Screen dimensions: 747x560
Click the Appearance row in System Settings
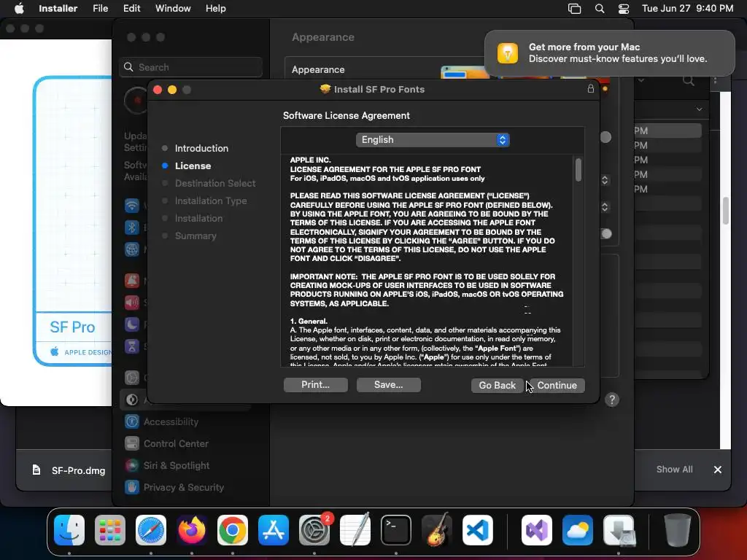point(318,69)
